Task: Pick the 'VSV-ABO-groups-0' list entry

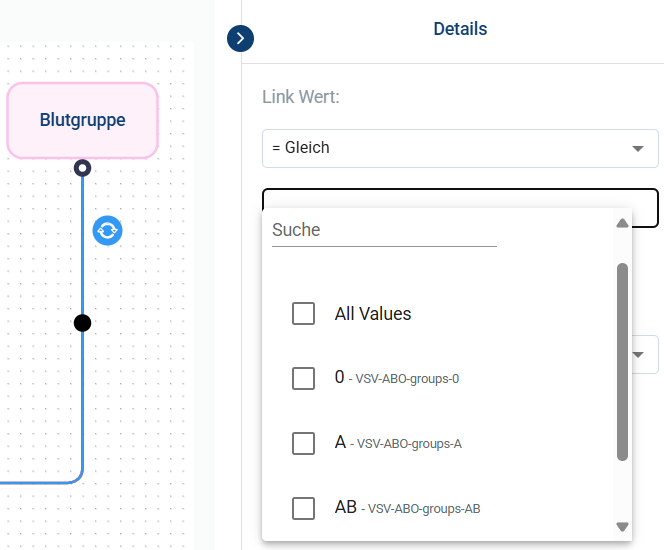Action: click(407, 379)
